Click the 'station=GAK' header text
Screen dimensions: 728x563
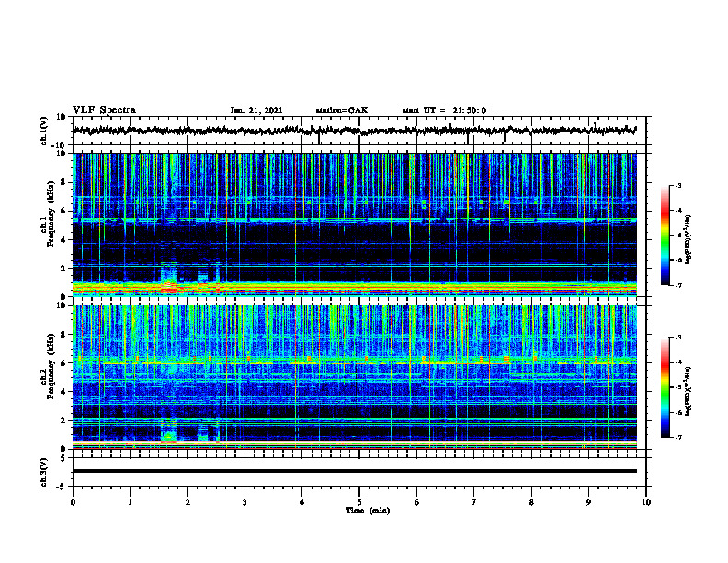point(342,110)
